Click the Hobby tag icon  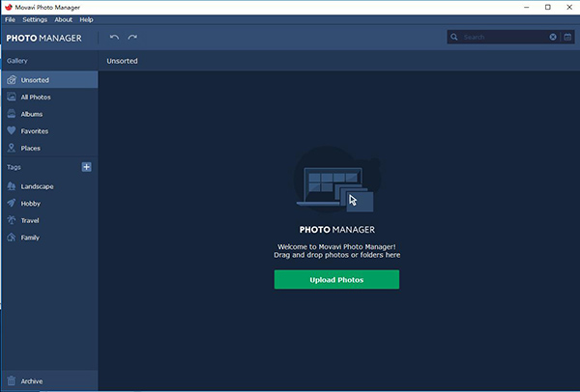[12, 203]
